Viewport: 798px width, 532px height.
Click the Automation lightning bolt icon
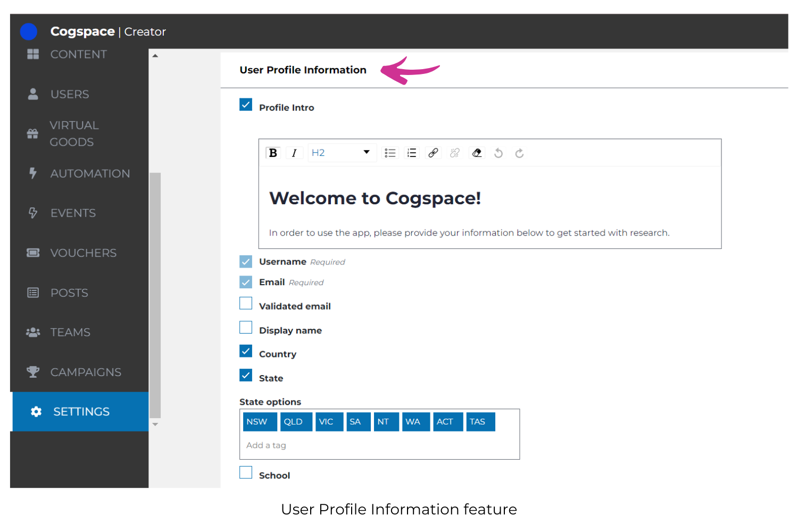pyautogui.click(x=33, y=173)
